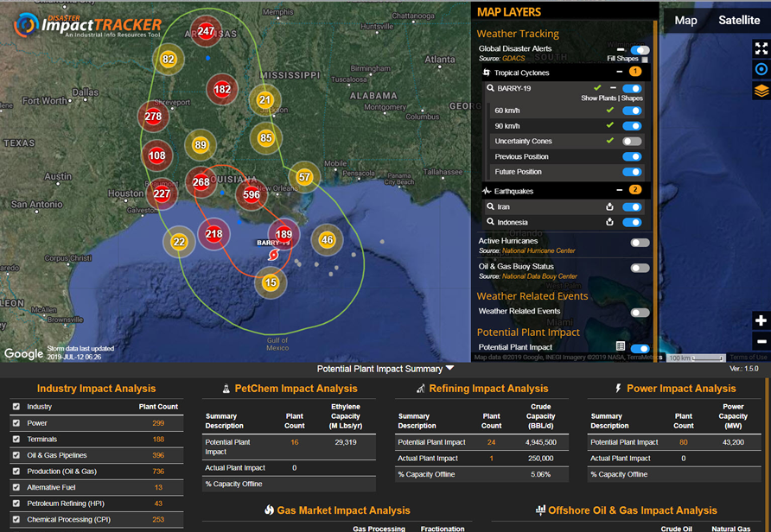Viewport: 771px width, 532px height.
Task: Click the Tropical Cyclones cyclone icon
Action: coord(487,73)
